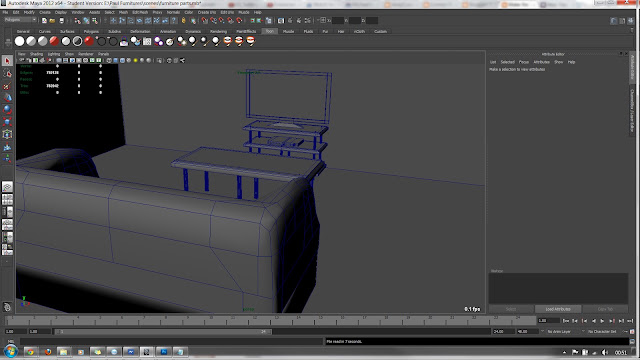Expand the No Anim Layer dropdown
Image resolution: width=640 pixels, height=360 pixels.
pos(561,331)
